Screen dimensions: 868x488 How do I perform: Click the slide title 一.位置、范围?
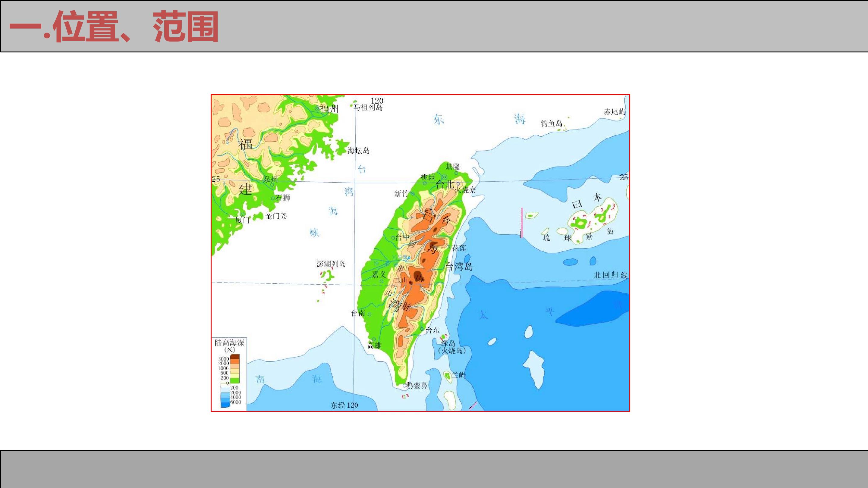[114, 27]
